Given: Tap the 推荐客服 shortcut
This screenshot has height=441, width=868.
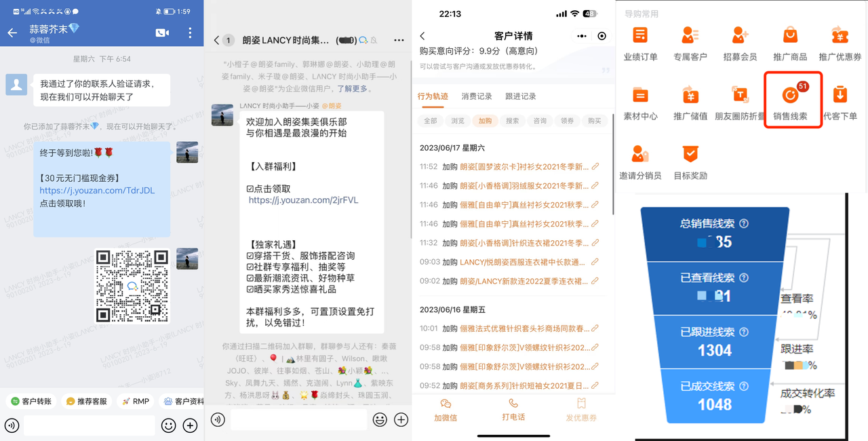Looking at the screenshot, I should [x=87, y=401].
